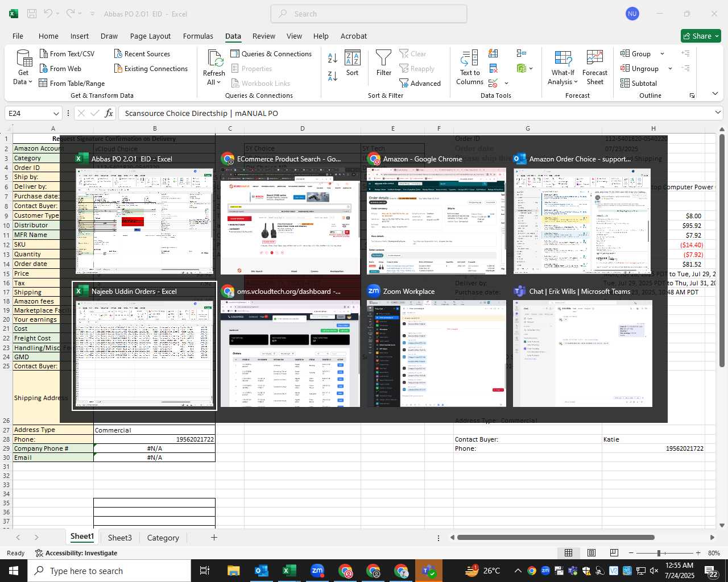Switch to oms.vcloudtech.org dashboard window

coord(290,346)
